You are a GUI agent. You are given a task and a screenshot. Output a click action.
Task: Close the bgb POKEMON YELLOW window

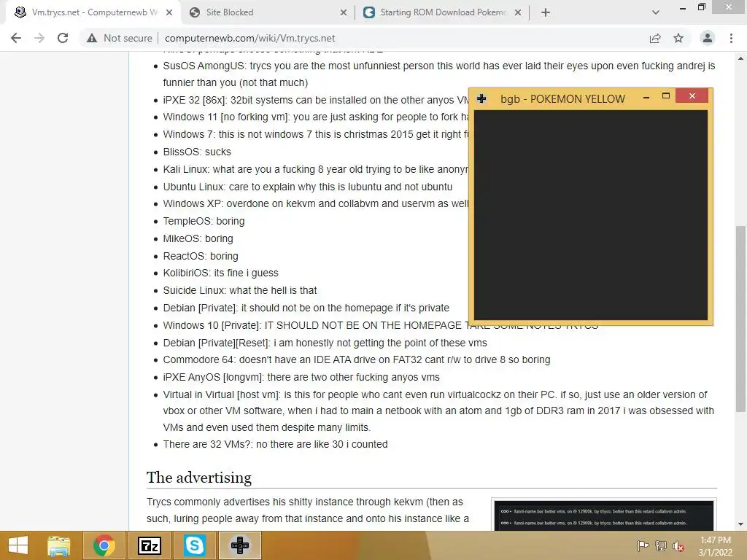point(692,96)
